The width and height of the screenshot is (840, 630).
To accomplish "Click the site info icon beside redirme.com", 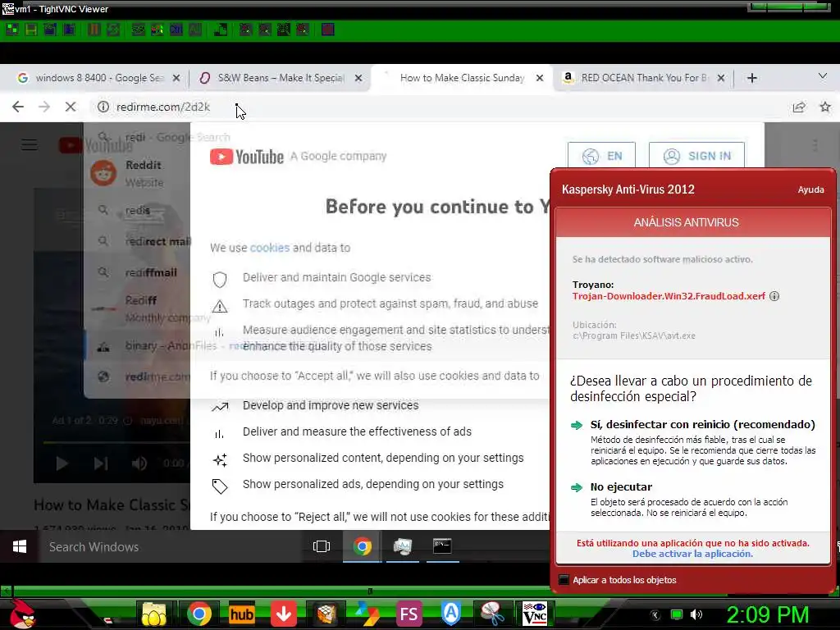I will tap(103, 107).
